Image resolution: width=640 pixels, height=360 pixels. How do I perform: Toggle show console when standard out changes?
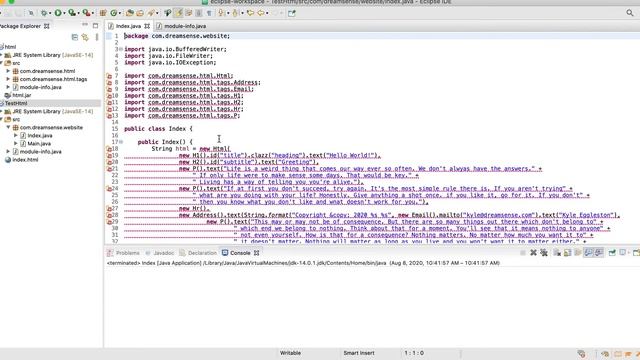(588, 253)
